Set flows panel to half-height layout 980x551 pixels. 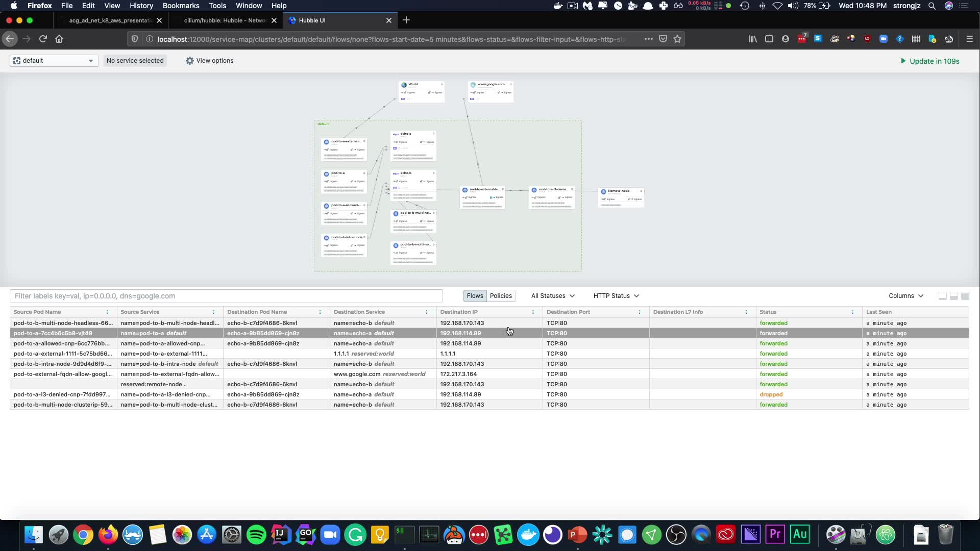tap(953, 296)
